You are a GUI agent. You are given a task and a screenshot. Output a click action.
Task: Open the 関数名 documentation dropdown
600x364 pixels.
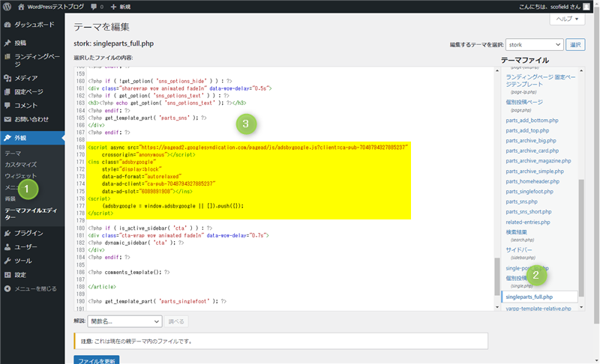[x=124, y=321]
